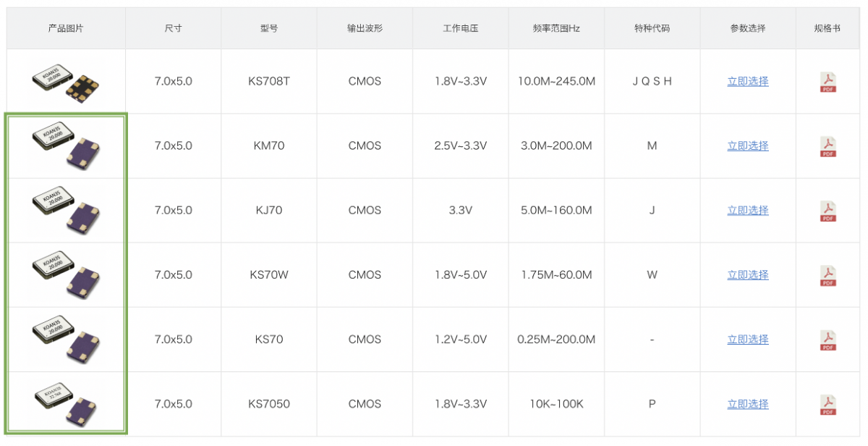Screen dimensions: 868x446
Task: Click the KS70 product image
Action: [66, 339]
